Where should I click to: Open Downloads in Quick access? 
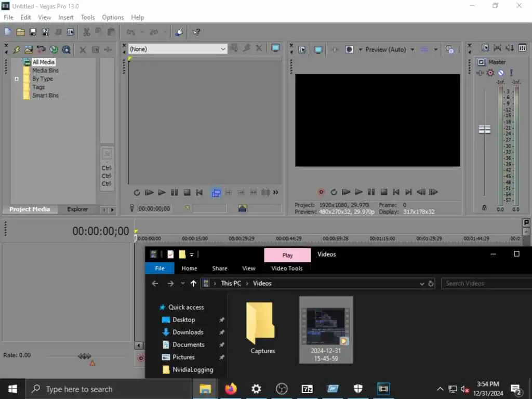188,332
